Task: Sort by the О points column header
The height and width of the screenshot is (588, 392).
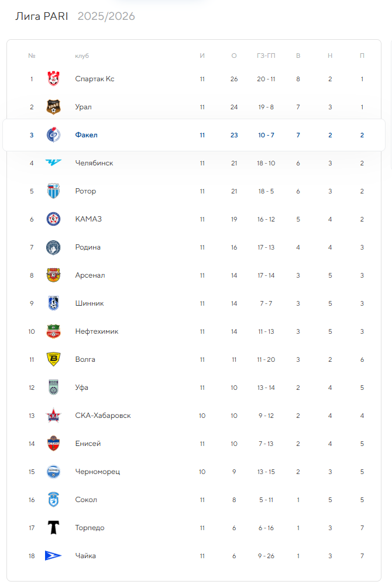Action: pyautogui.click(x=234, y=56)
